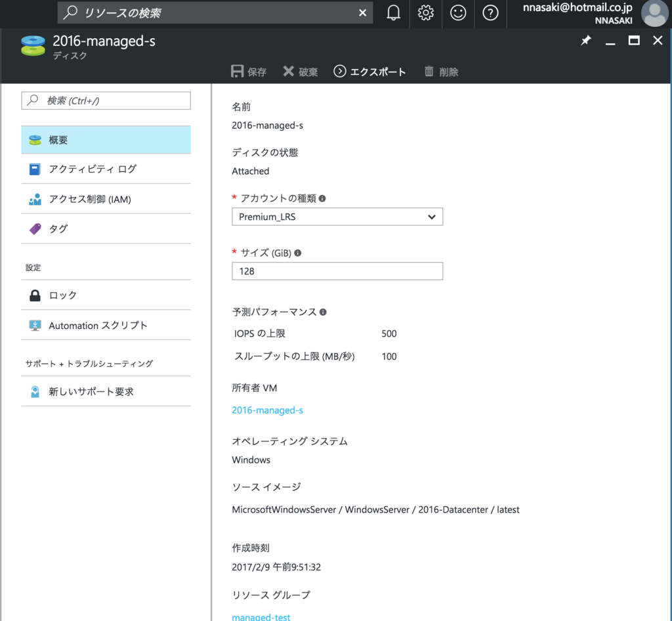Expand the Premium_LRS account type dropdown
The width and height of the screenshot is (672, 621).
pos(337,217)
